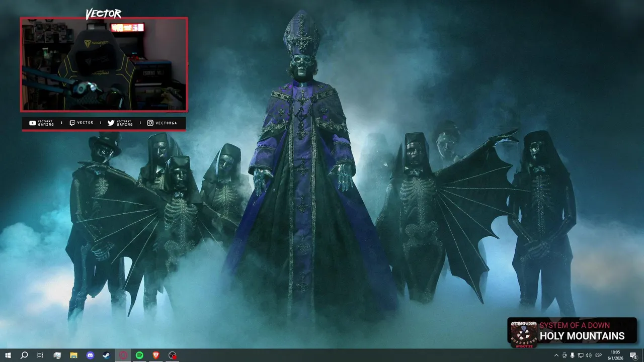The width and height of the screenshot is (644, 362).
Task: Open network status tray icon
Action: pyautogui.click(x=581, y=355)
